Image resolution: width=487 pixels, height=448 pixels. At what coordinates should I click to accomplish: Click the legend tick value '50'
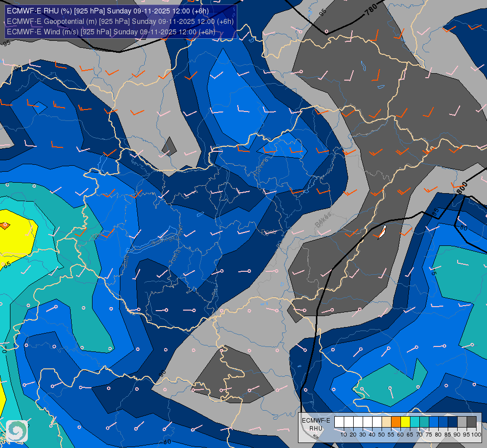click(382, 435)
